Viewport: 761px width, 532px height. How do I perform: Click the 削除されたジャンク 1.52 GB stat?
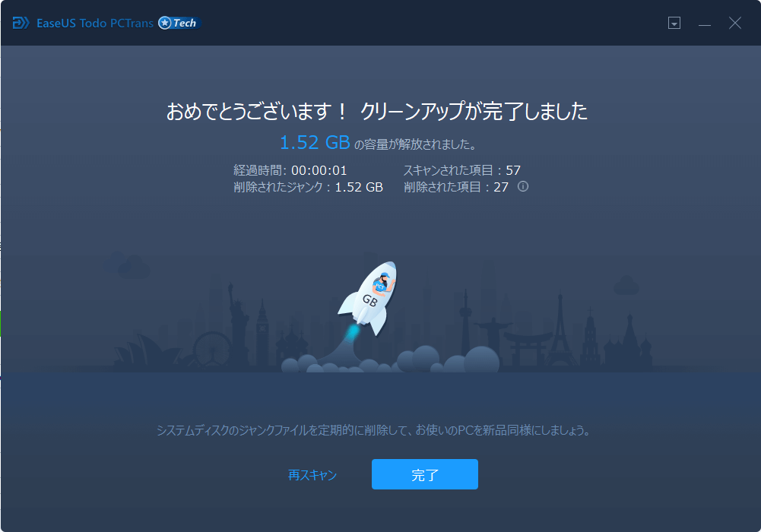tap(308, 187)
